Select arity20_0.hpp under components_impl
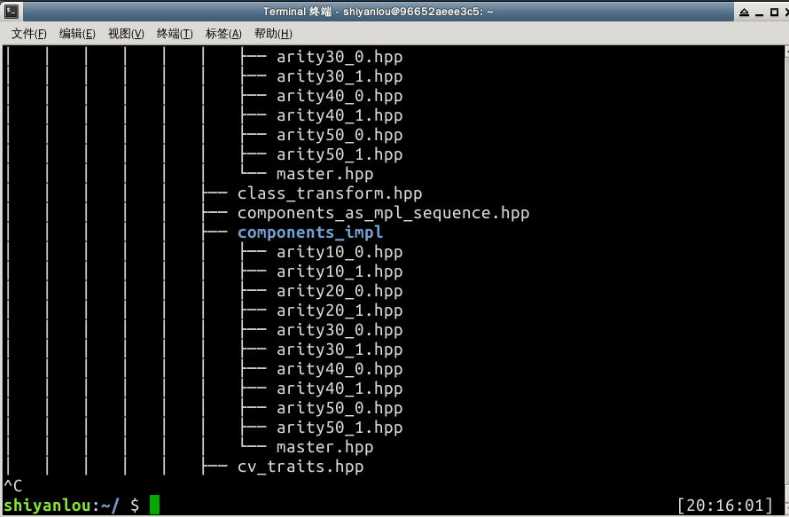 [x=339, y=291]
